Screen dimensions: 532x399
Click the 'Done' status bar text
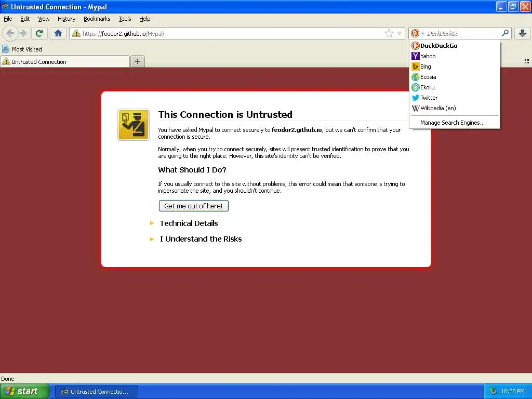click(7, 379)
